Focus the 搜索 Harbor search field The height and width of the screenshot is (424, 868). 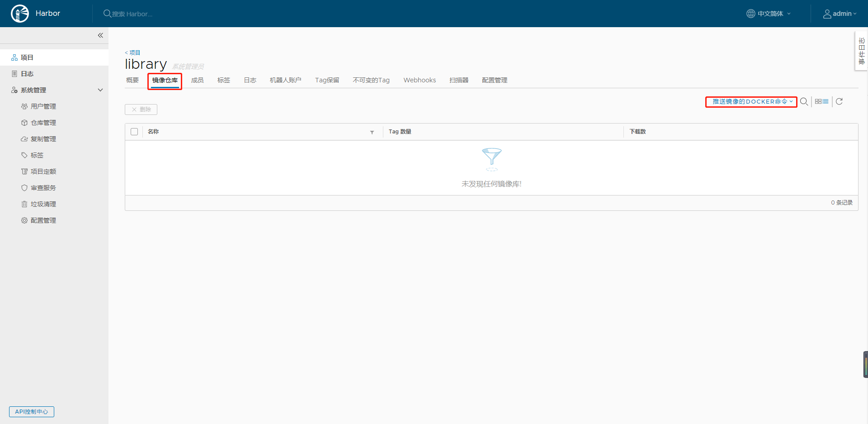[x=132, y=14]
